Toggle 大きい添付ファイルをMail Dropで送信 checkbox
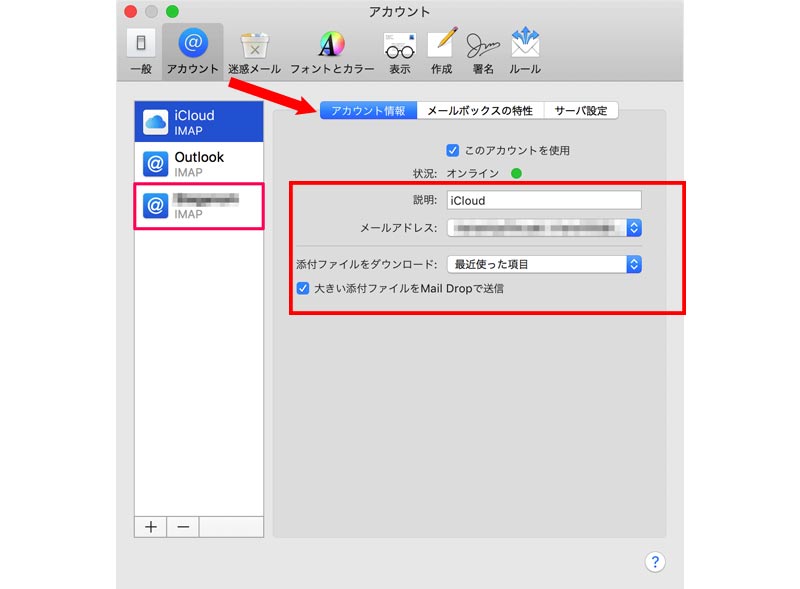800x589 pixels. 303,288
